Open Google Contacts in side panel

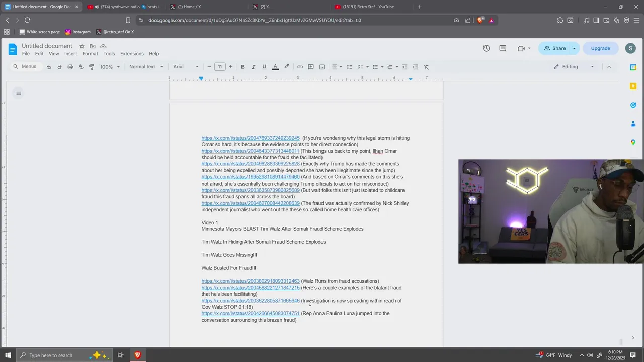[x=633, y=124]
